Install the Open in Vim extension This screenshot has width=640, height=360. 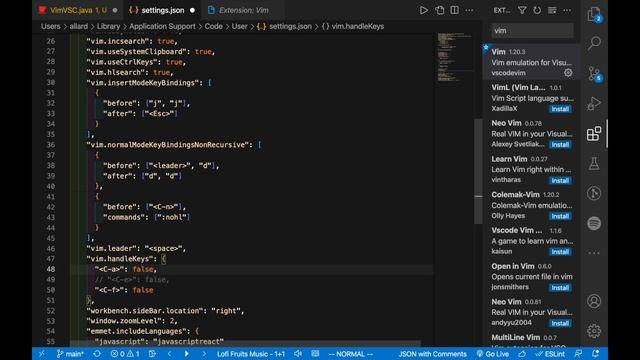[560, 288]
